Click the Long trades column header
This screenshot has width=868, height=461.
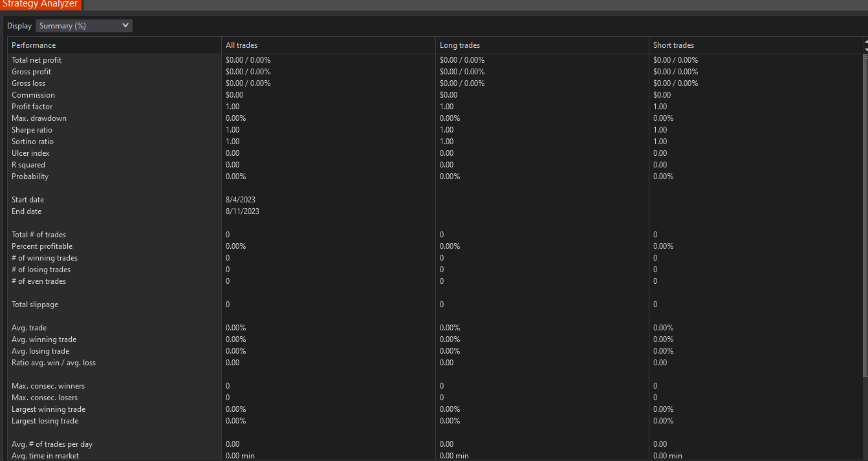459,45
